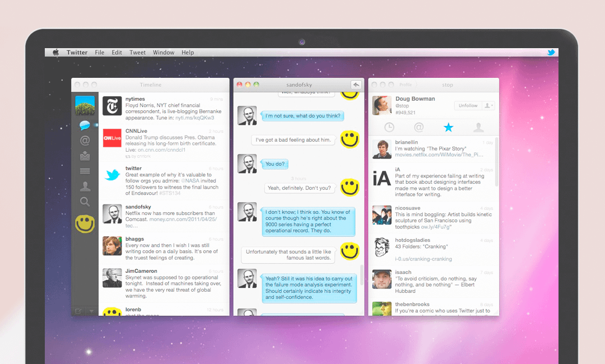Open Direct Messages inbox in sidebar
Viewport: 605px width, 364px height.
coord(85,156)
